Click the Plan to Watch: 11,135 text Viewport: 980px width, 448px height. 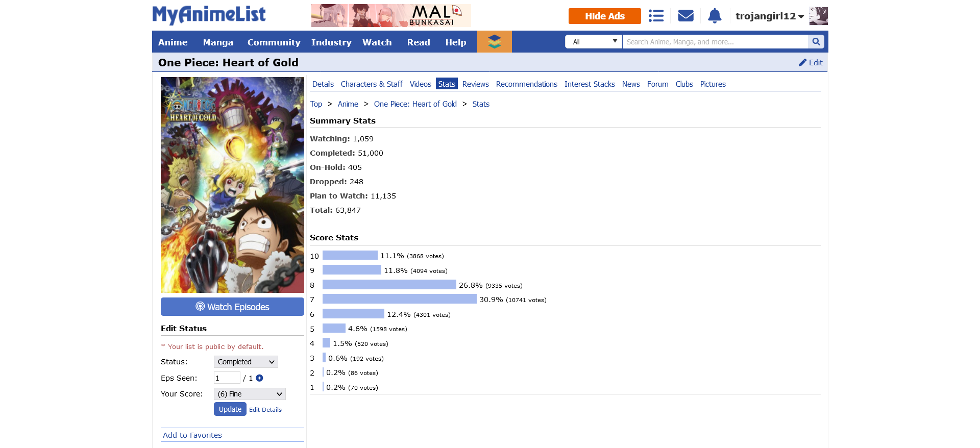(353, 196)
